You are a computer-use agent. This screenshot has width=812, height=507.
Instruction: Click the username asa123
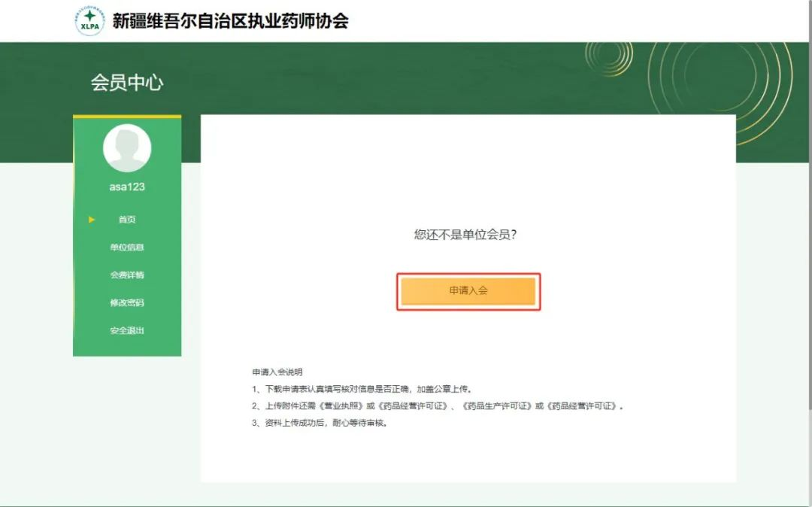[x=127, y=187]
